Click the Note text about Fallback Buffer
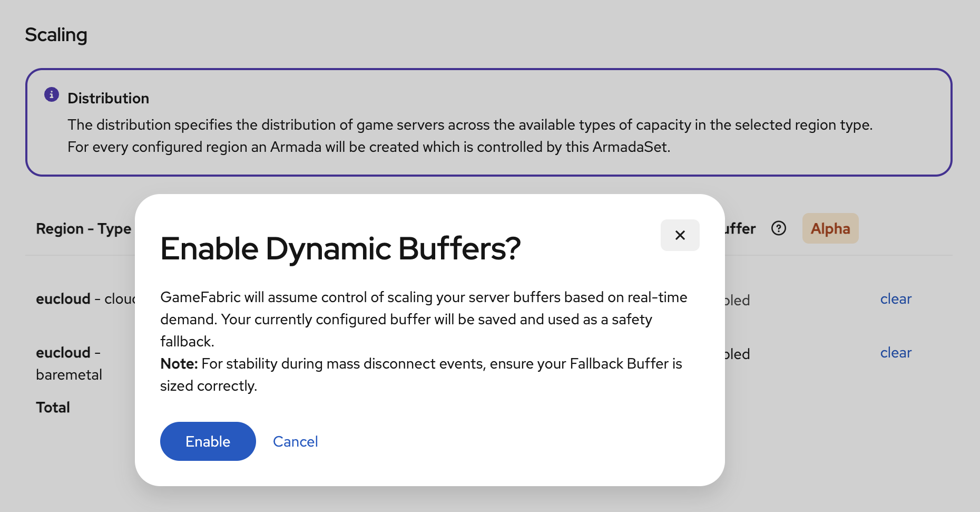This screenshot has width=980, height=512. click(x=420, y=374)
